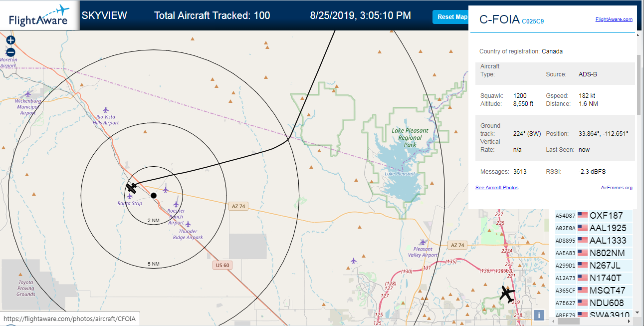Select aircraft SWA3910 in the list
The height and width of the screenshot is (326, 644).
(594, 315)
